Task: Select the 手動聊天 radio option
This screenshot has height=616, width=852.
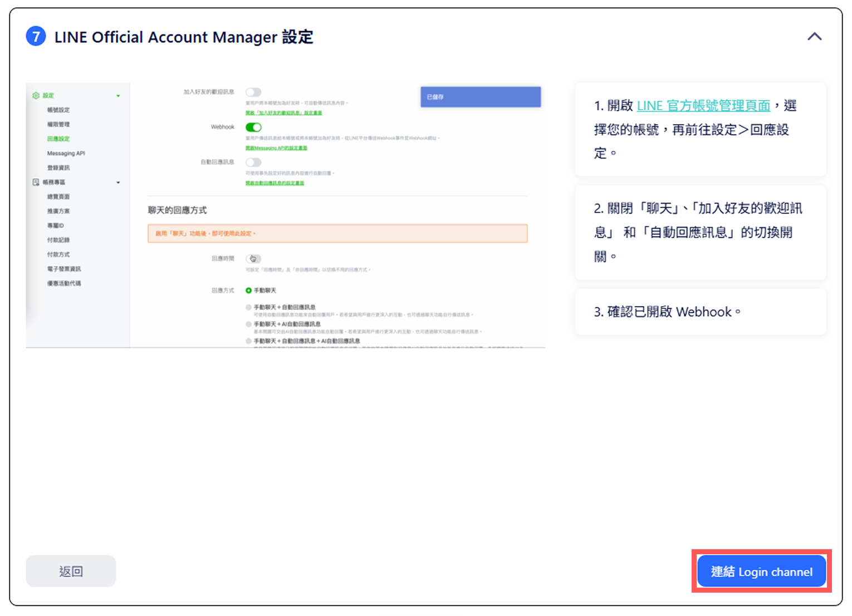Action: (x=248, y=290)
